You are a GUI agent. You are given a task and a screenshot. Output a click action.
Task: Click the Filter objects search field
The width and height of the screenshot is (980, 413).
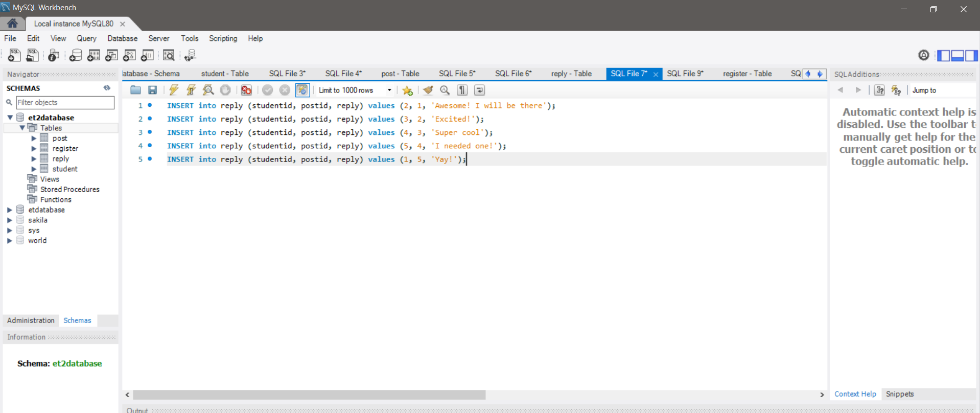[x=65, y=102]
